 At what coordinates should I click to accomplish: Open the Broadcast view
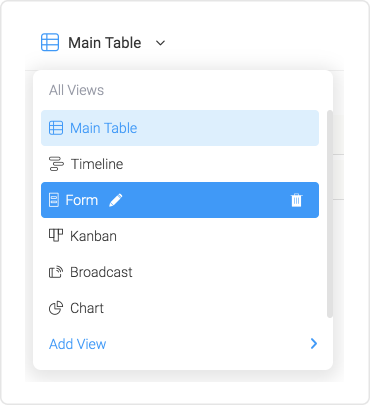click(180, 272)
